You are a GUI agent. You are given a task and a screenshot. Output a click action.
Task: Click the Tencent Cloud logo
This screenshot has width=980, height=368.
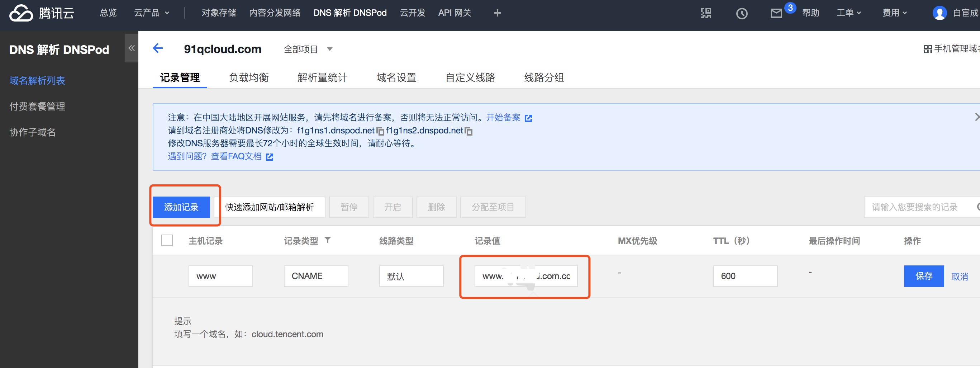pos(42,13)
